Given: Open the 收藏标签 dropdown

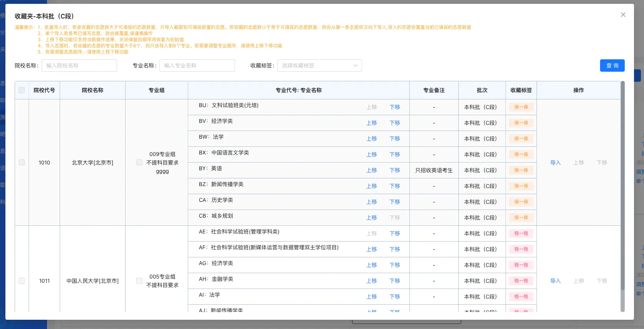Looking at the screenshot, I should (319, 65).
